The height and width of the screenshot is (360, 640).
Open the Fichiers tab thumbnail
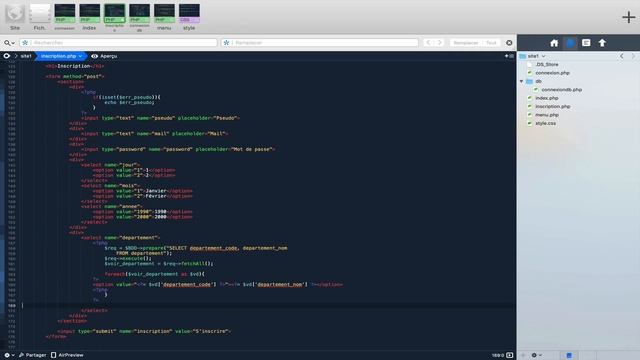[40, 16]
